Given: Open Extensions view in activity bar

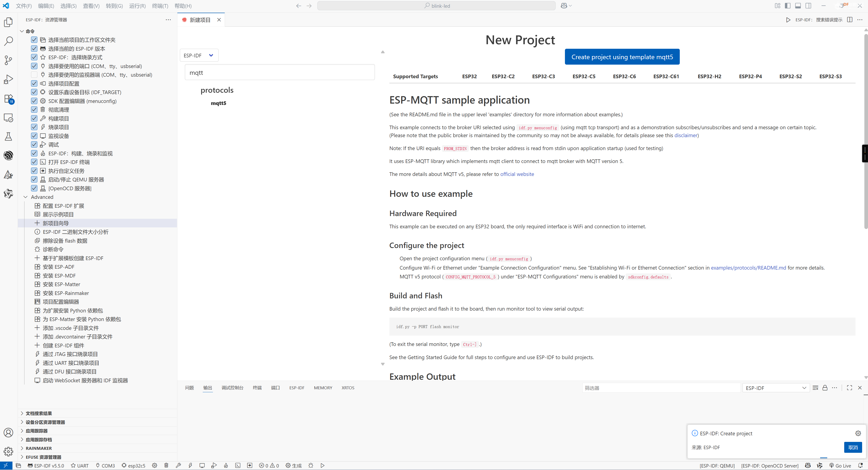Looking at the screenshot, I should coord(8,99).
